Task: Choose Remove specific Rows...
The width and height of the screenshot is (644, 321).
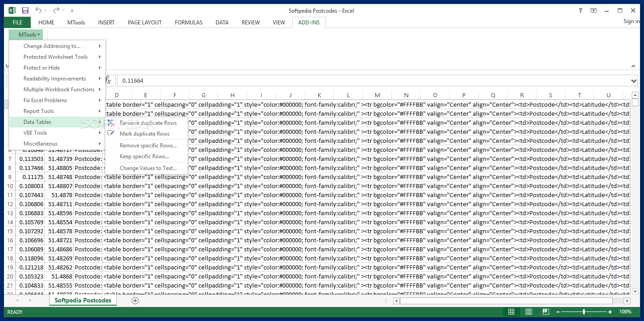Action: pos(146,146)
